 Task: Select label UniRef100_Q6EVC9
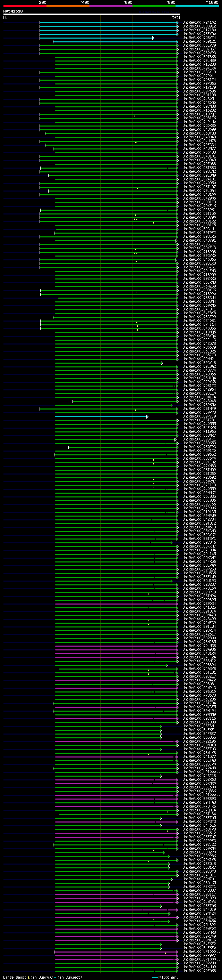click(199, 45)
